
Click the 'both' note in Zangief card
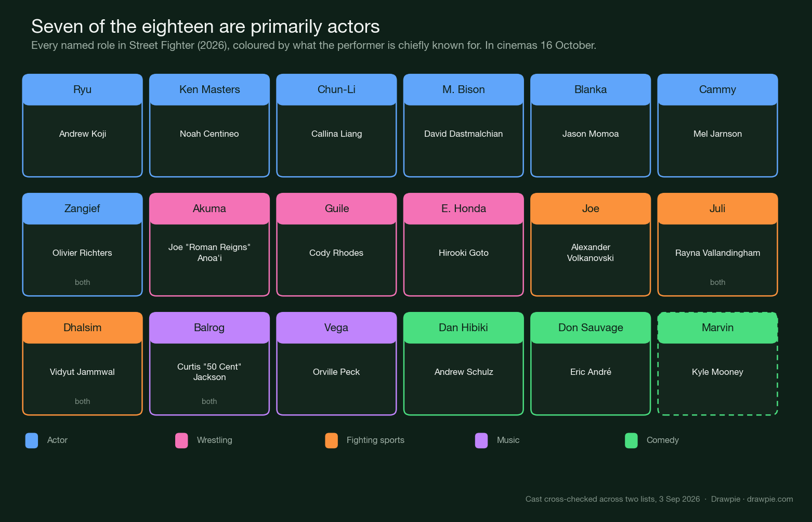(x=82, y=282)
